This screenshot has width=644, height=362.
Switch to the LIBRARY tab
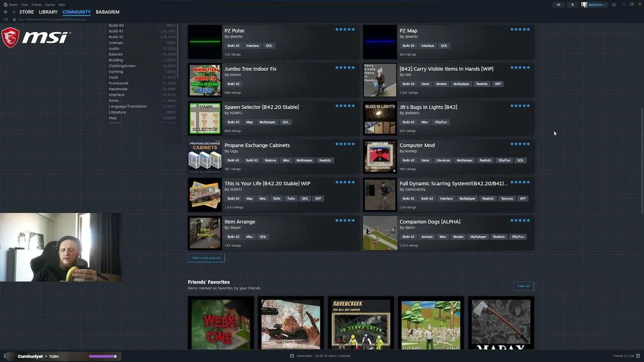(48, 12)
